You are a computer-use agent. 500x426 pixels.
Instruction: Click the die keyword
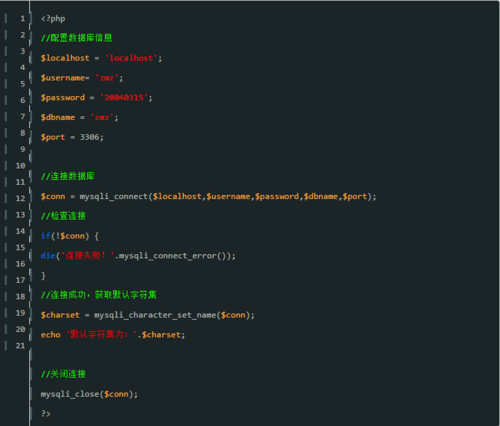point(48,256)
